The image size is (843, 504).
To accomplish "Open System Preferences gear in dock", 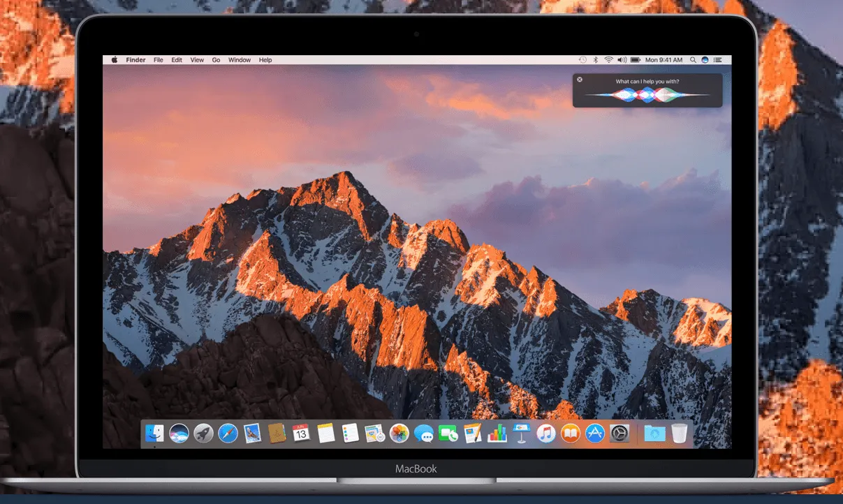I will tap(620, 433).
